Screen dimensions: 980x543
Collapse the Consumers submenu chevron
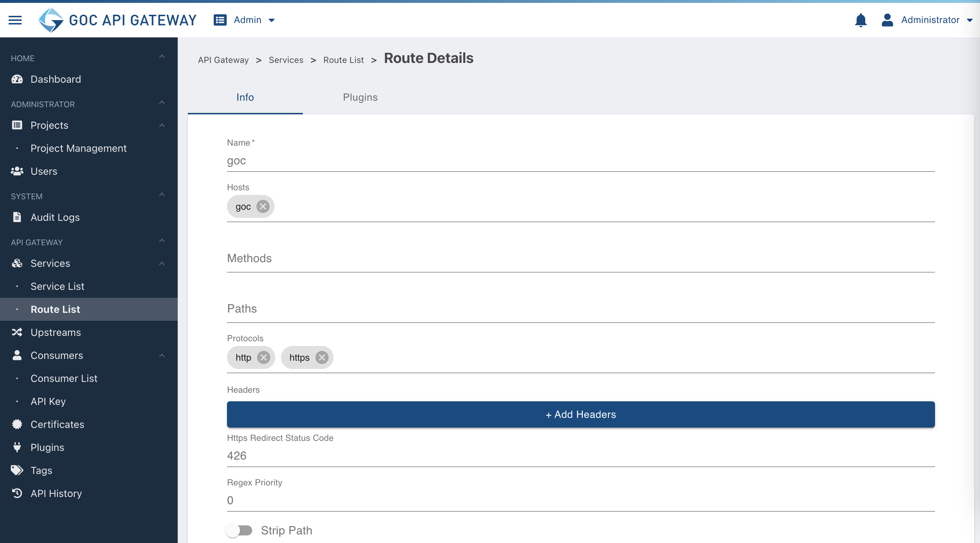point(162,356)
